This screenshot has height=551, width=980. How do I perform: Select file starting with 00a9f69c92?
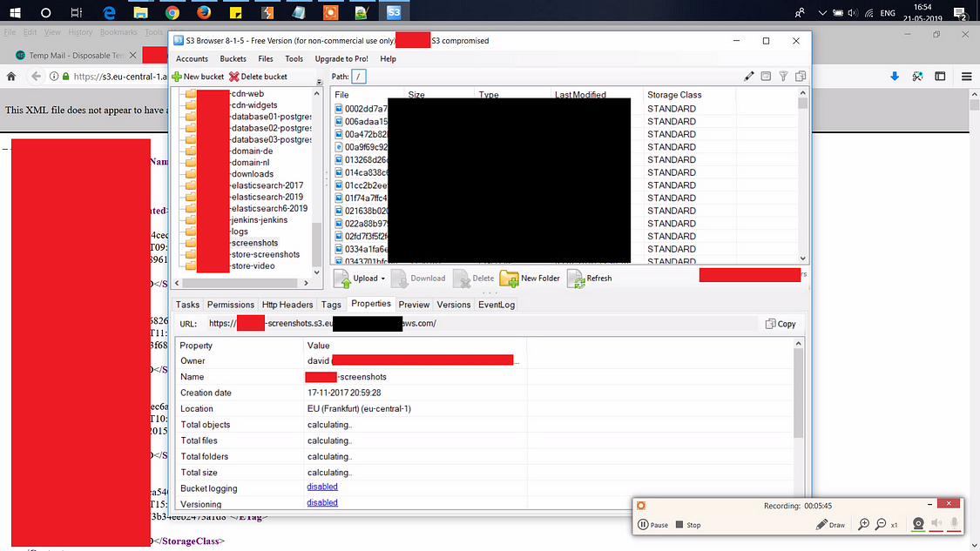(366, 147)
